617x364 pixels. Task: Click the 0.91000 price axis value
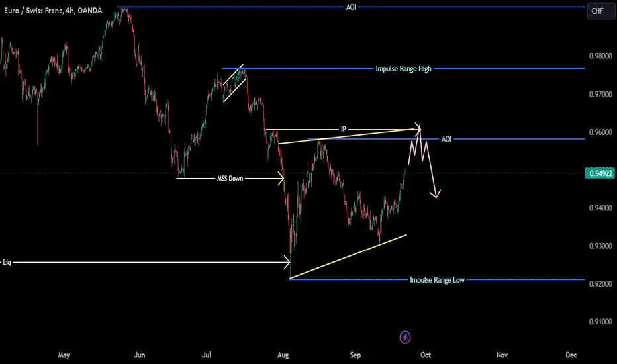pos(600,322)
